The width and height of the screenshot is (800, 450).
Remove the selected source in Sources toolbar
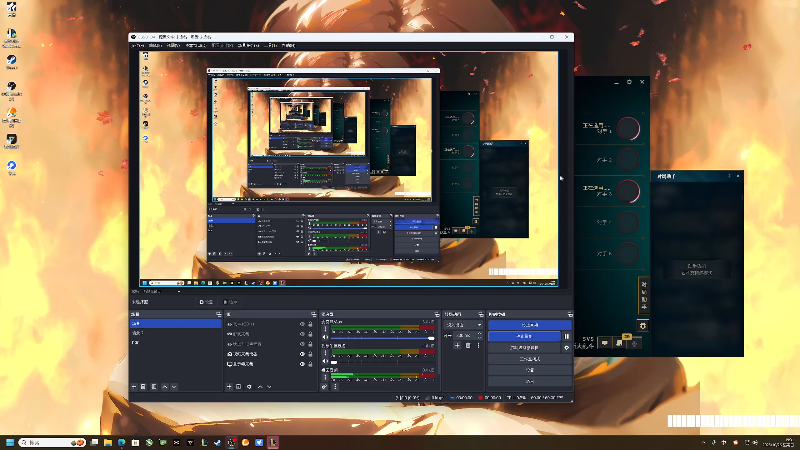point(238,387)
